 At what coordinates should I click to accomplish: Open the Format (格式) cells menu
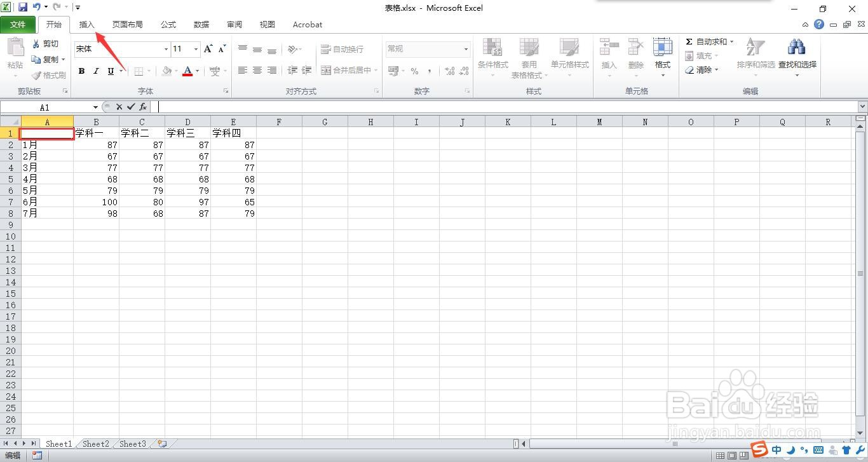point(663,57)
